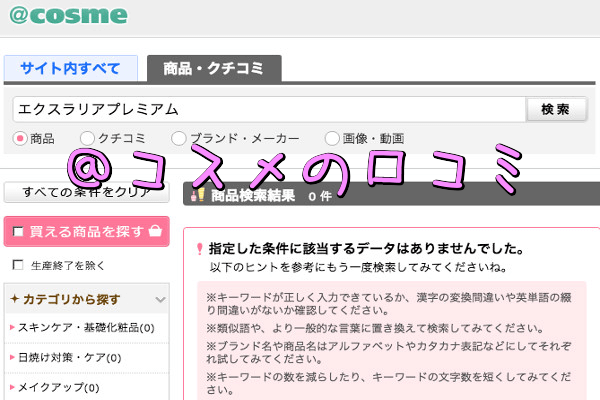600x400 pixels.
Task: Collapse the カテゴリから探す chevron
Action: [x=160, y=299]
